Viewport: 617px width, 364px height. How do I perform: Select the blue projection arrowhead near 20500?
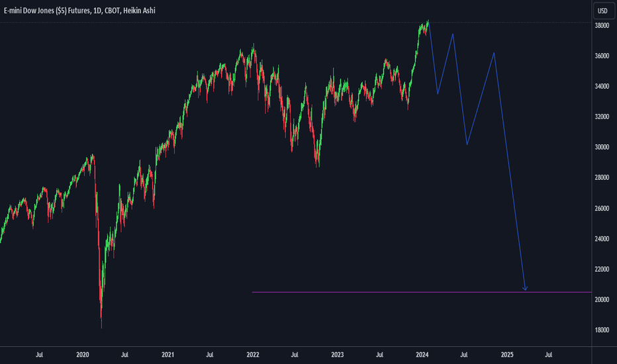[525, 289]
